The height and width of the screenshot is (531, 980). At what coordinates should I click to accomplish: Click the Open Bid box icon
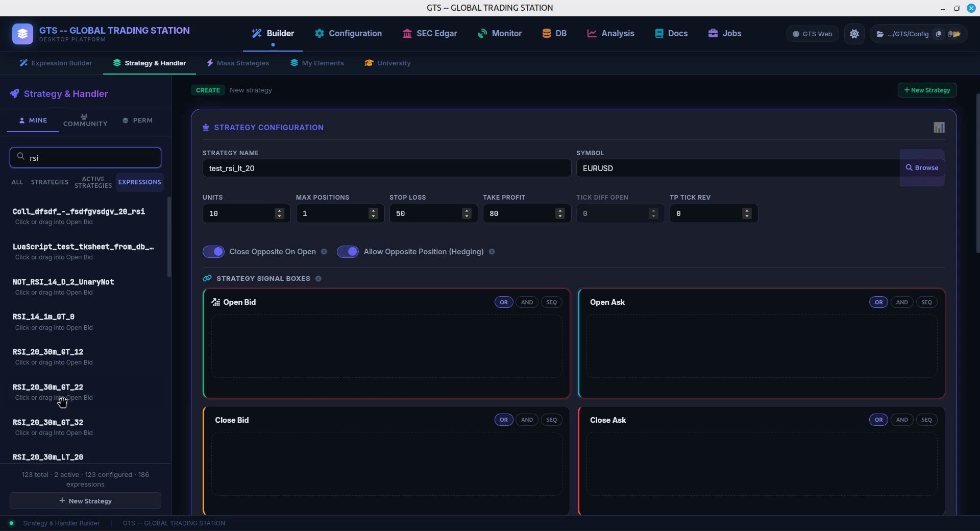click(215, 302)
